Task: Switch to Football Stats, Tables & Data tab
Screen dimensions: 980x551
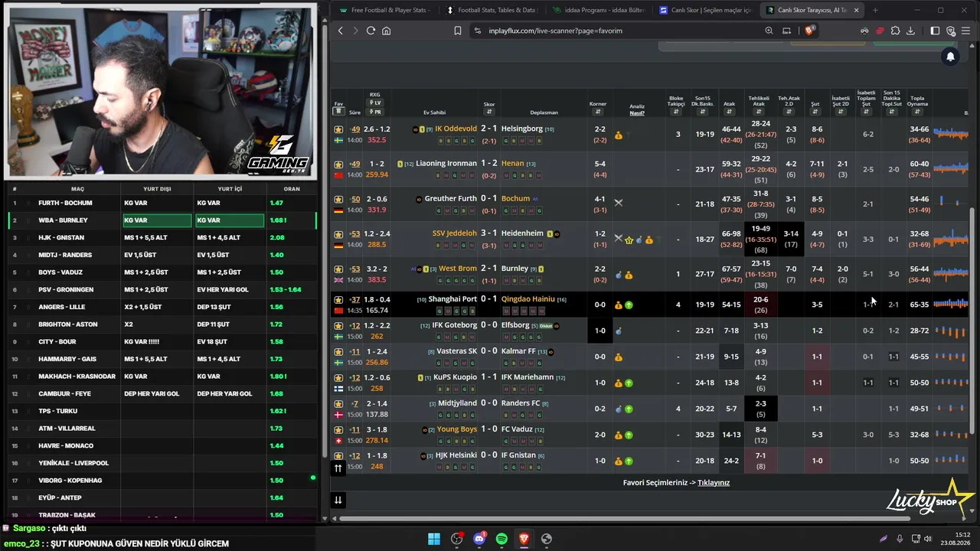Action: coord(491,10)
